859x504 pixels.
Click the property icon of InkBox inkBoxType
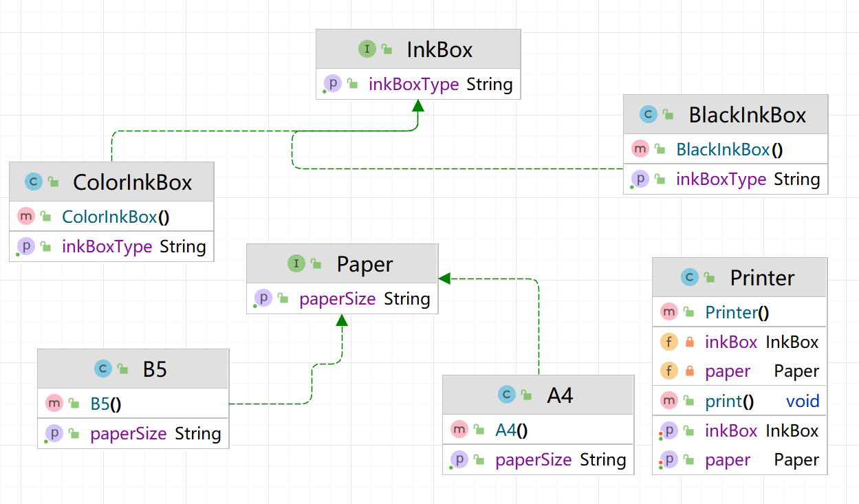(332, 84)
